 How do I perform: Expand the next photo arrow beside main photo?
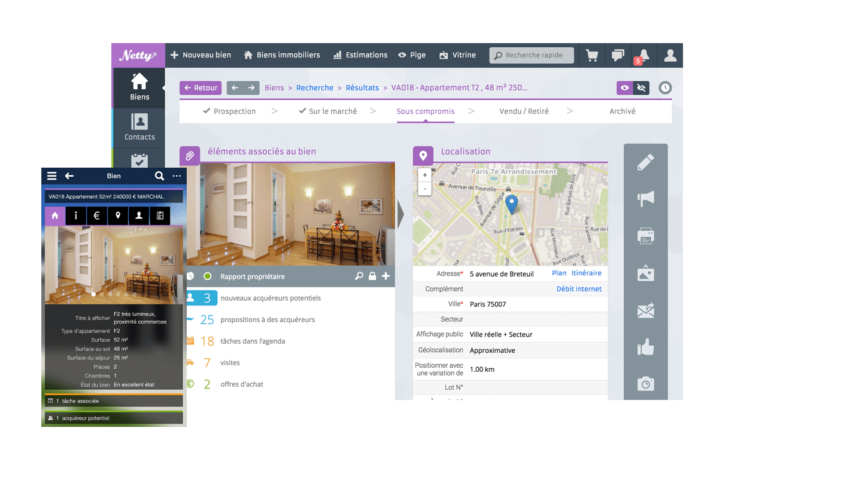coord(400,215)
